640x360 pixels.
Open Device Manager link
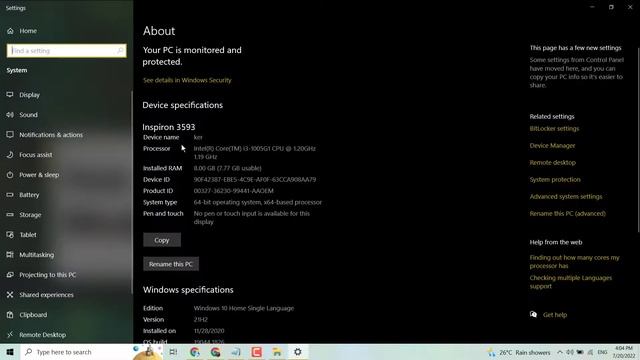(x=552, y=146)
